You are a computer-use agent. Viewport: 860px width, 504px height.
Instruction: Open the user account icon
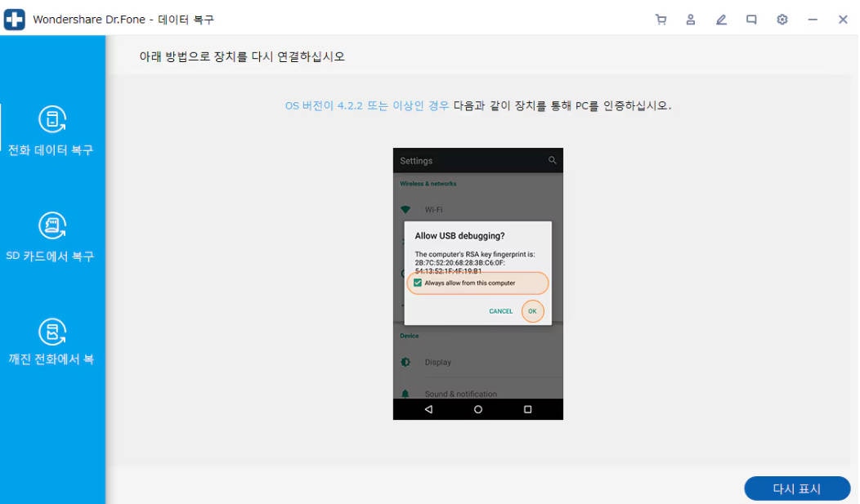[x=691, y=20]
